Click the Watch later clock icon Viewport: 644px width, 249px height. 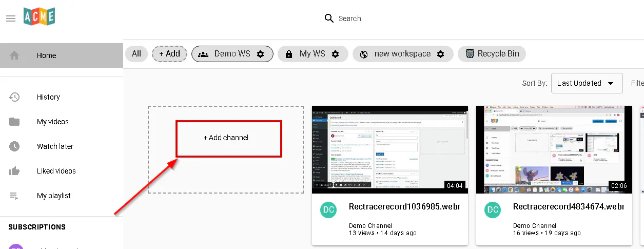14,146
